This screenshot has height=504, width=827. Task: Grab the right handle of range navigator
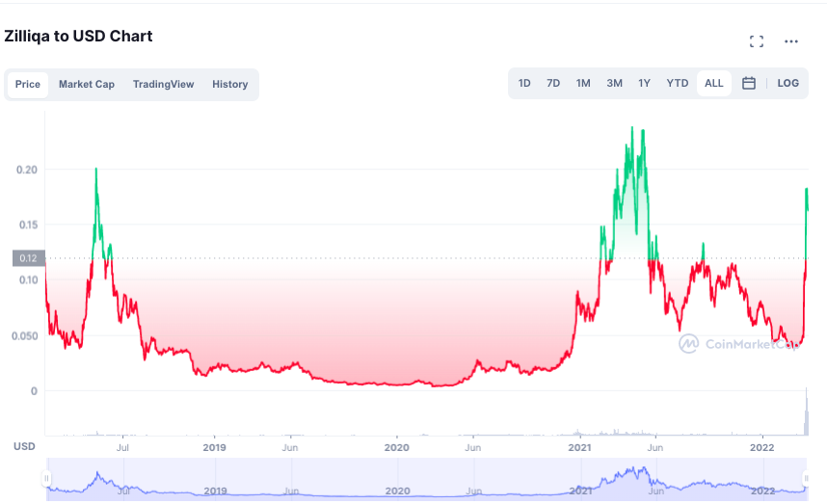pos(806,478)
